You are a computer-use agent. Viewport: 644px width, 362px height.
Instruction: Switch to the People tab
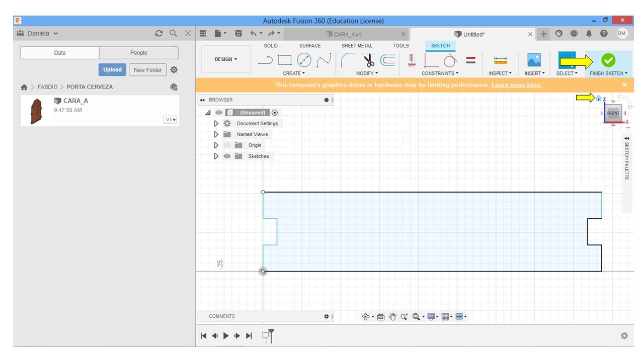tap(139, 53)
